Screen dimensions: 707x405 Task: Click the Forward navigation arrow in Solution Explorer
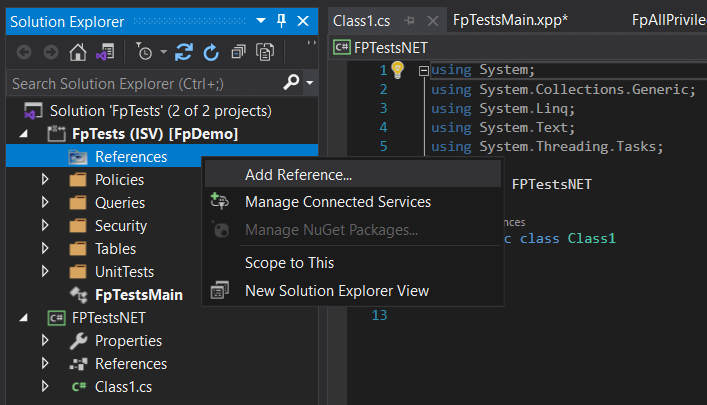50,52
